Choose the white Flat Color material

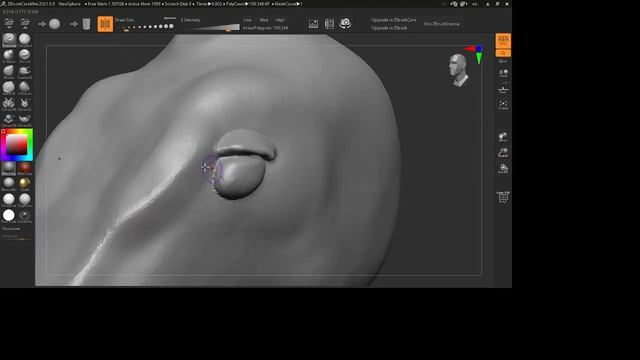tap(9, 216)
